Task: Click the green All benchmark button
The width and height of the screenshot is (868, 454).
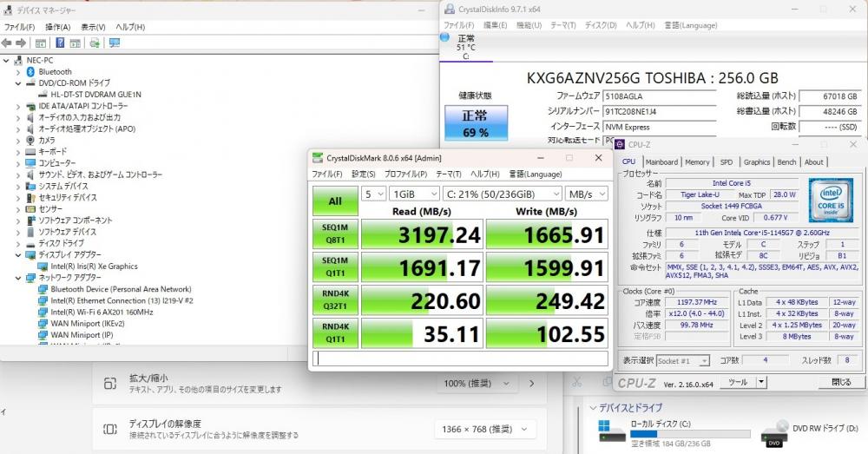Action: point(335,201)
